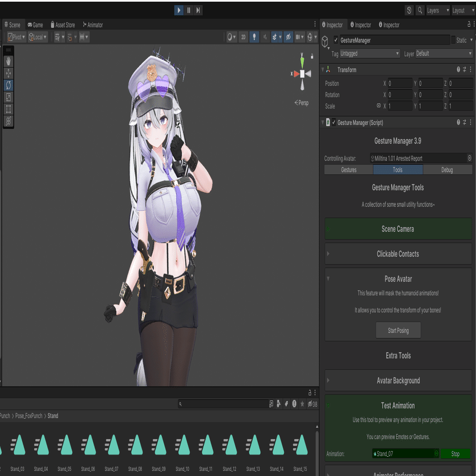The width and height of the screenshot is (476, 476).
Task: Click the Start Posing button
Action: point(398,331)
